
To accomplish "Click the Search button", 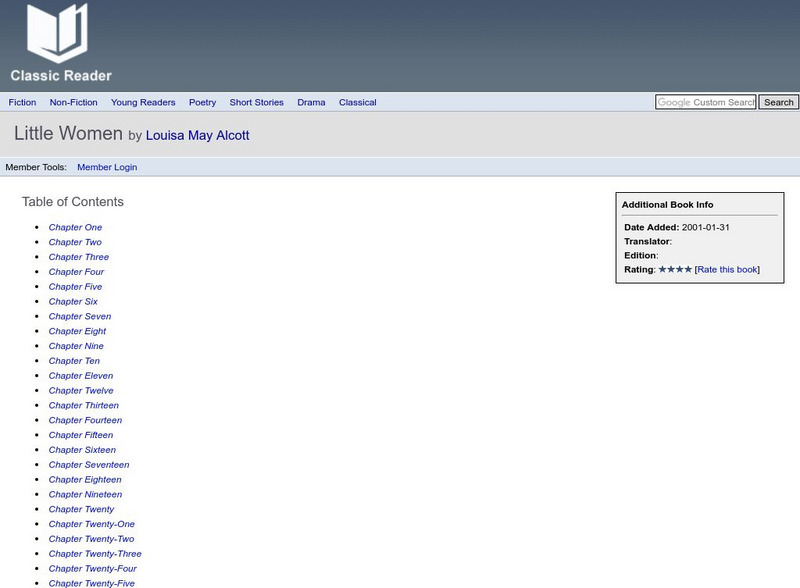I will tap(779, 102).
